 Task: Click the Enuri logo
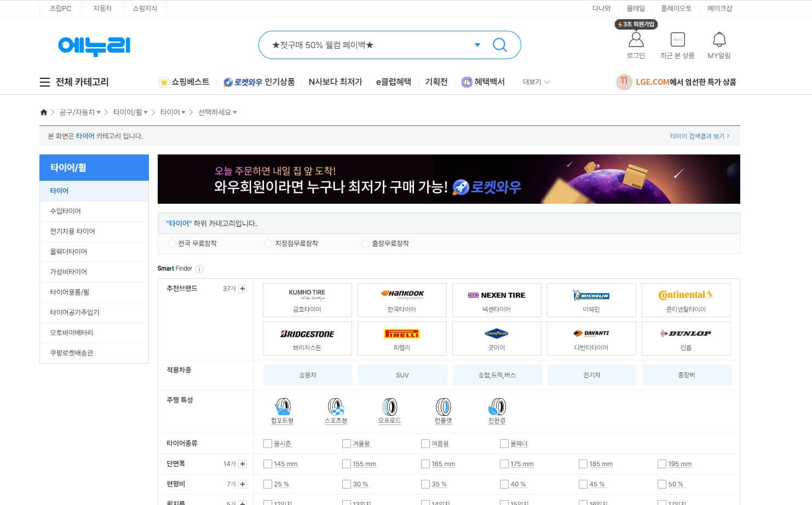[94, 45]
